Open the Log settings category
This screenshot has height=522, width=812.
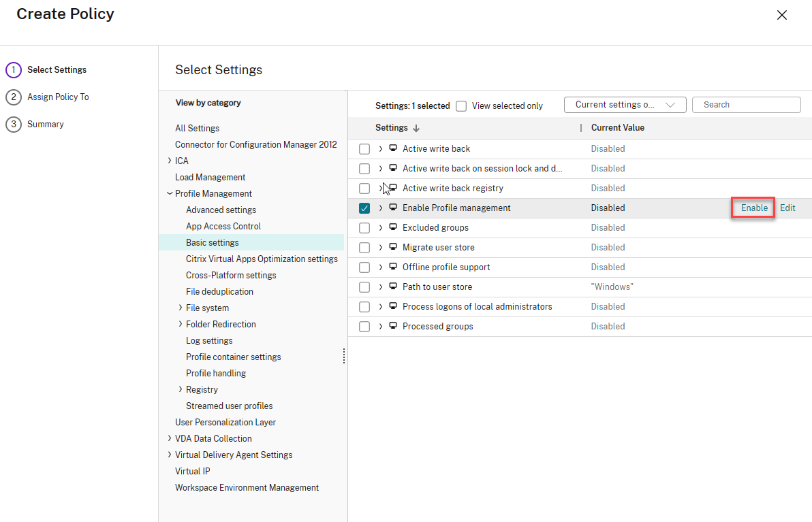point(209,340)
